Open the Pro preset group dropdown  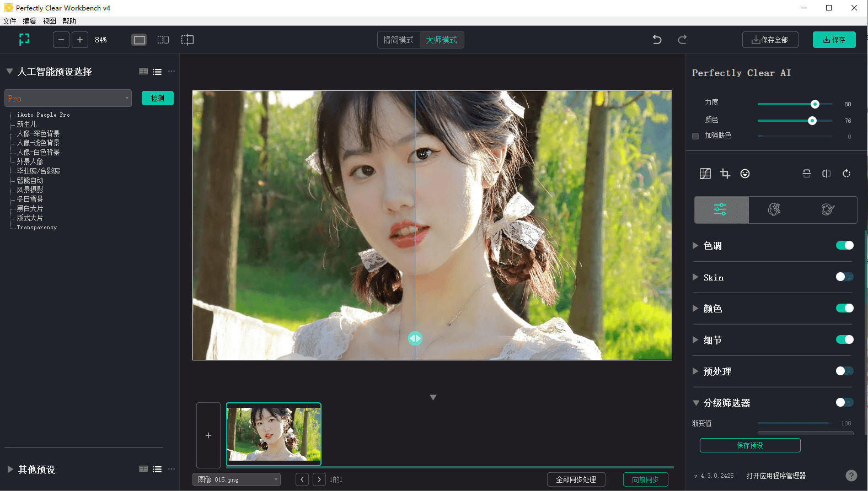pyautogui.click(x=68, y=98)
